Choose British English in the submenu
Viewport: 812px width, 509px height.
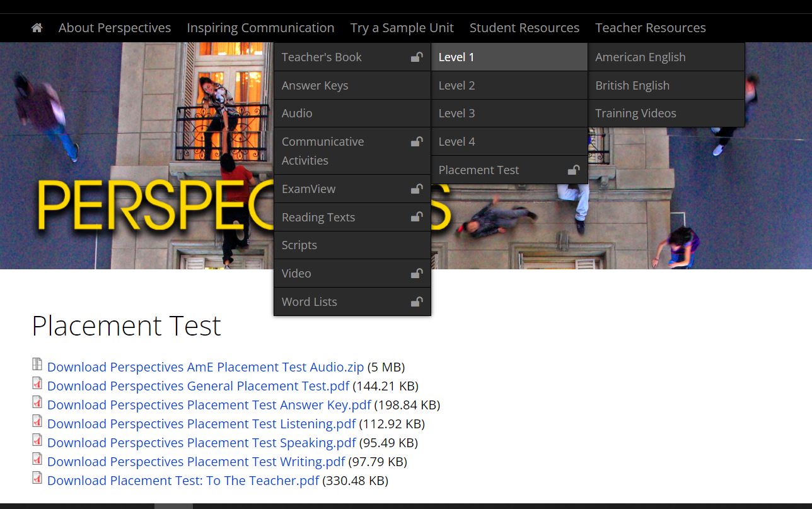click(x=632, y=85)
